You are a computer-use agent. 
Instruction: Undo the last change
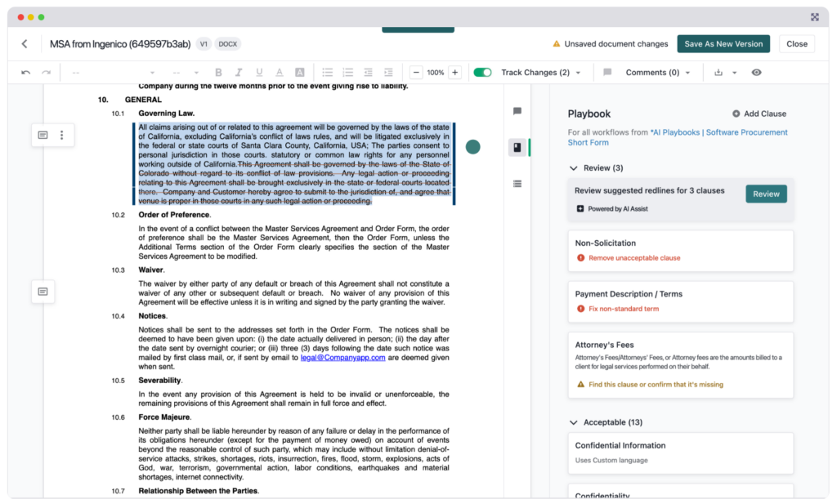tap(25, 73)
